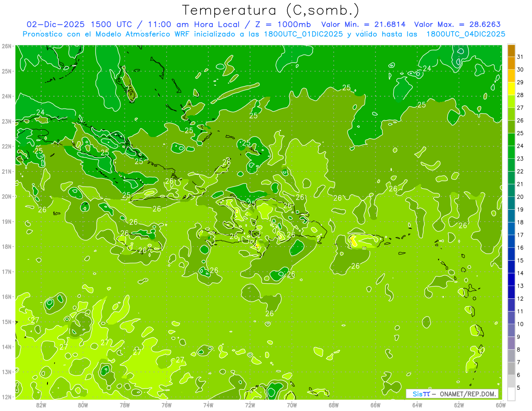This screenshot has width=532, height=411.
Task: Click legend value "5" on color bar
Action: 519,388
